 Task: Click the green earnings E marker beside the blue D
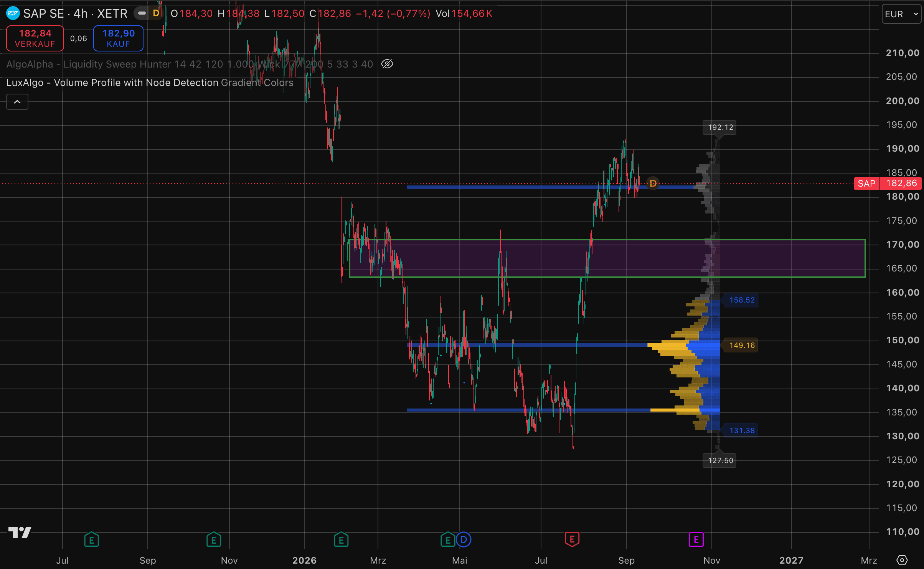pos(448,539)
